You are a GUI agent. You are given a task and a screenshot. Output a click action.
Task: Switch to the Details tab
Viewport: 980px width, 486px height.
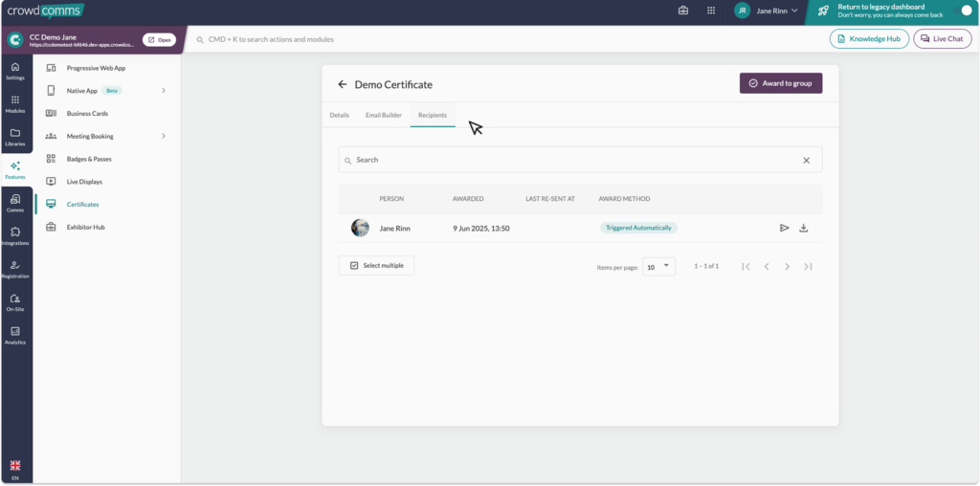click(x=339, y=115)
